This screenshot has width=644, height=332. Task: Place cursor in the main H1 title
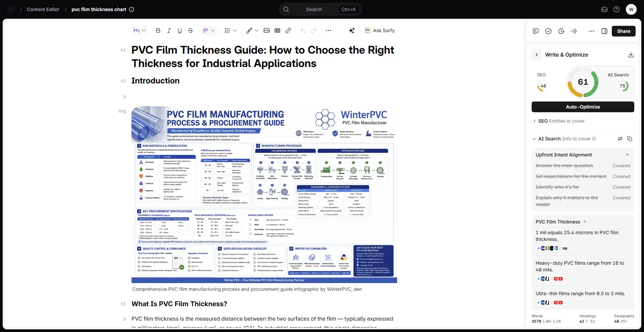point(263,57)
